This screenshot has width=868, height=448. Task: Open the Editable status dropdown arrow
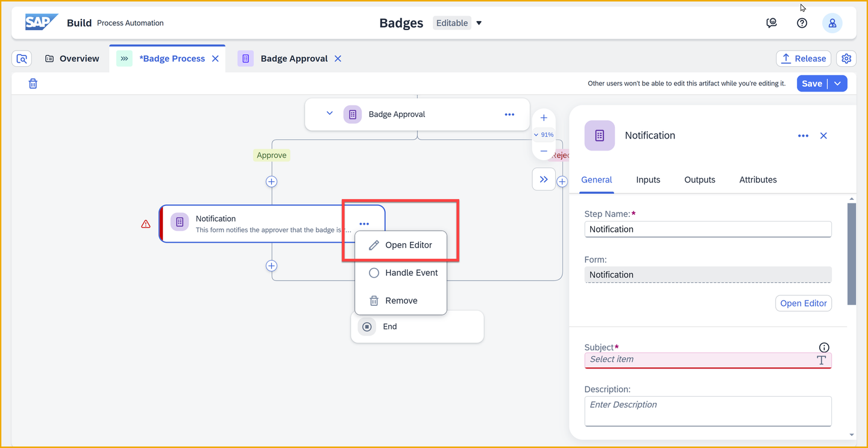479,23
